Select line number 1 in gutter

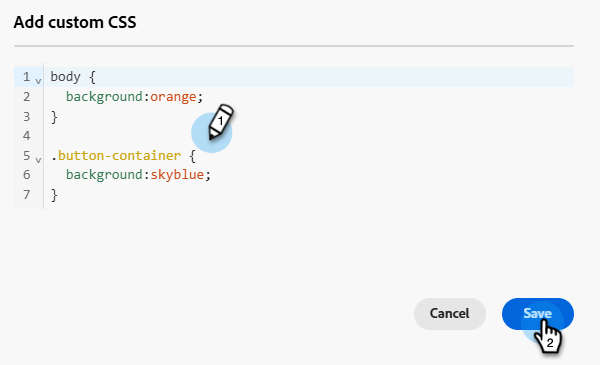click(x=26, y=77)
